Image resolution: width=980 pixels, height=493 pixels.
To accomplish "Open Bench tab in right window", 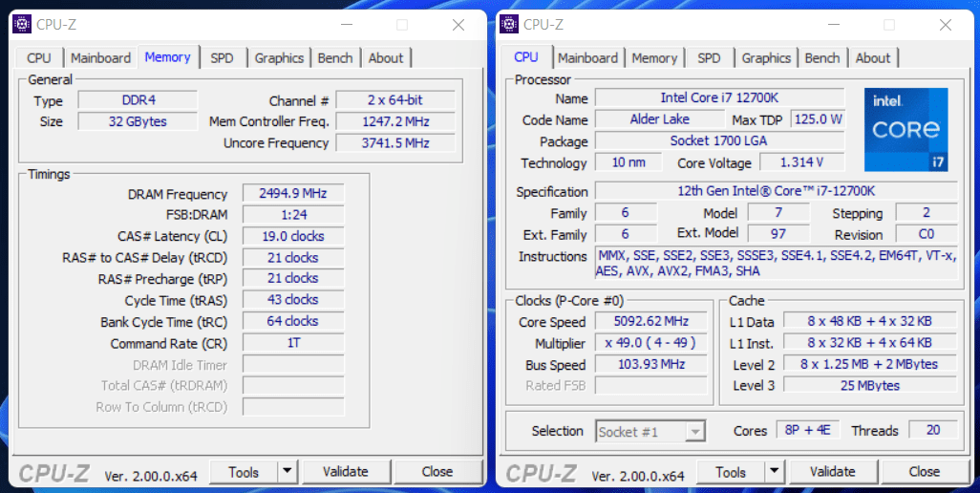I will 821,58.
